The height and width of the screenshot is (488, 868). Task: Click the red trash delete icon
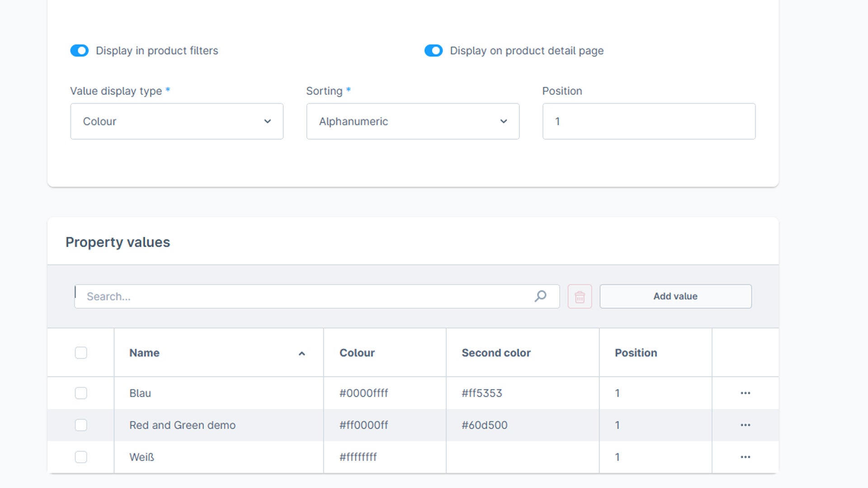click(x=580, y=296)
